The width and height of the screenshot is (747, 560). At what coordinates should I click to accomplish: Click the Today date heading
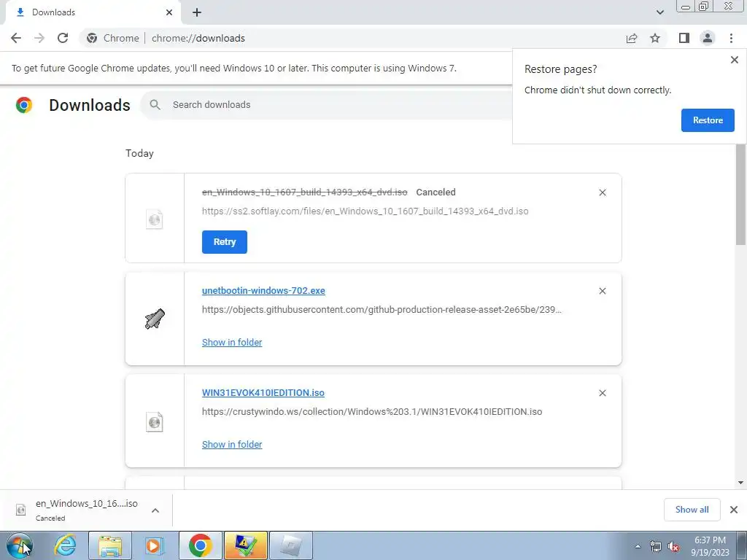(x=139, y=153)
